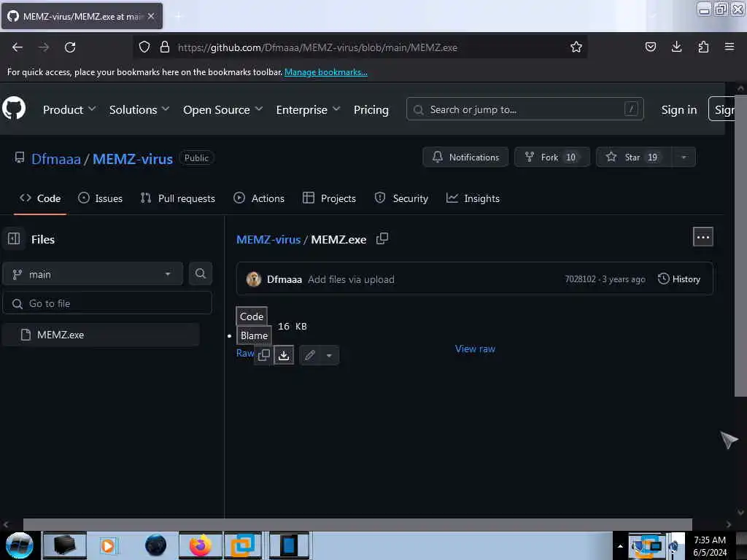Star the MEMZ-virus repository
Image resolution: width=747 pixels, height=560 pixels.
pos(634,157)
